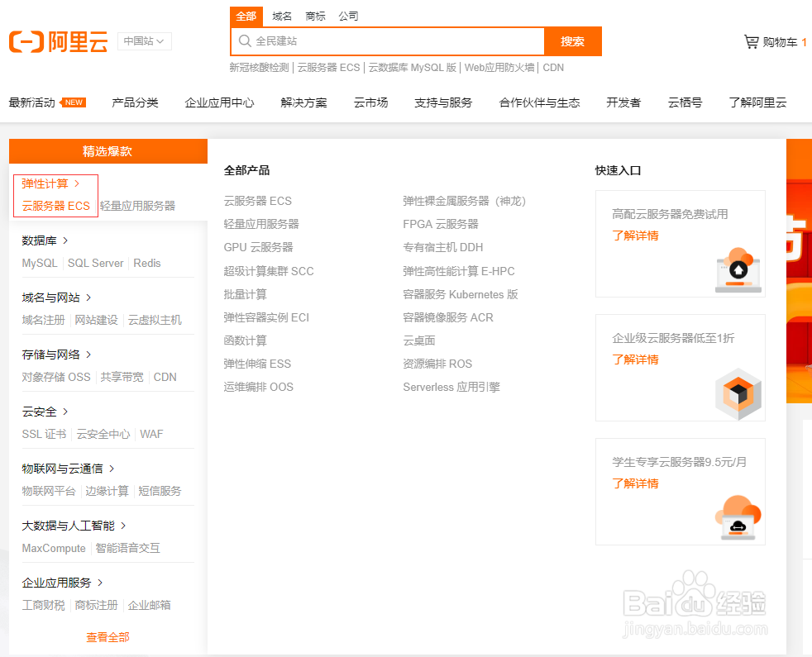Expand the 弹性计算 category arrow
Viewport: 812px width, 657px height.
pyautogui.click(x=77, y=183)
